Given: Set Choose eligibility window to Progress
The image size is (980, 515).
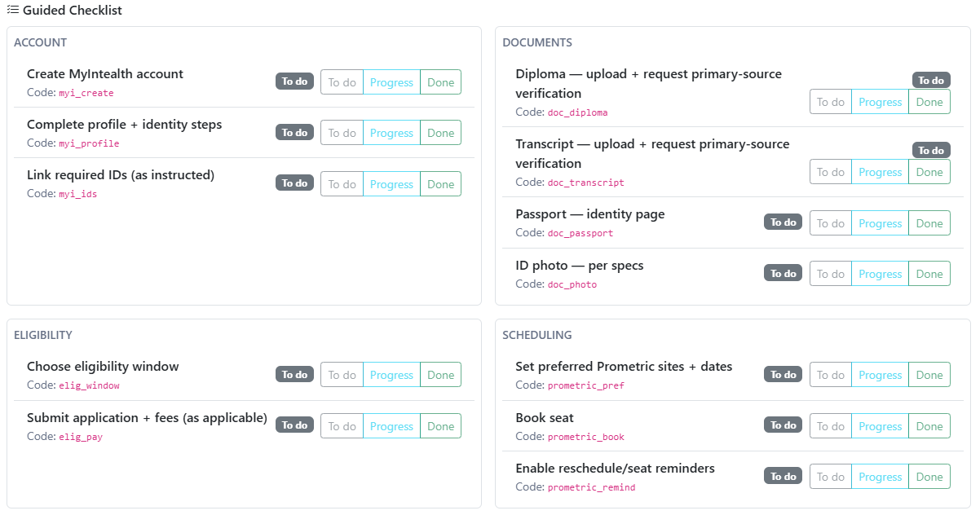Looking at the screenshot, I should pyautogui.click(x=391, y=375).
